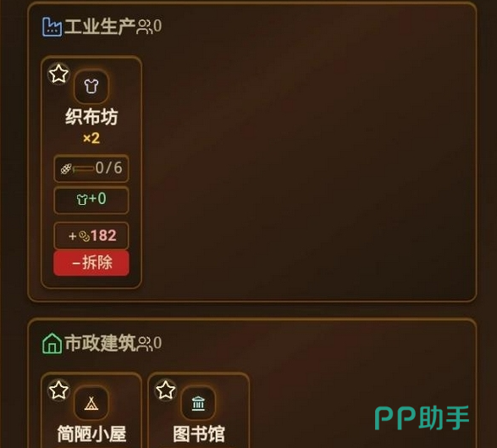Image resolution: width=497 pixels, height=448 pixels.
Task: Click the 织布坊 building name label
Action: [x=91, y=117]
